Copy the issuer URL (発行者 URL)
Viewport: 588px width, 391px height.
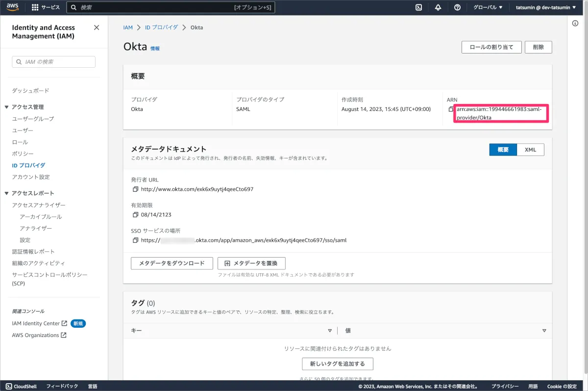[x=135, y=189]
